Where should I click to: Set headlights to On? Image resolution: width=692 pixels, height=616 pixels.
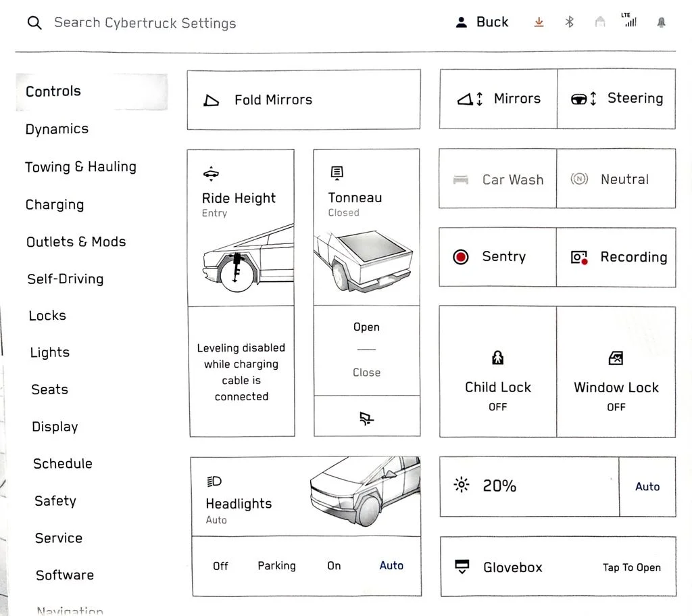point(334,566)
